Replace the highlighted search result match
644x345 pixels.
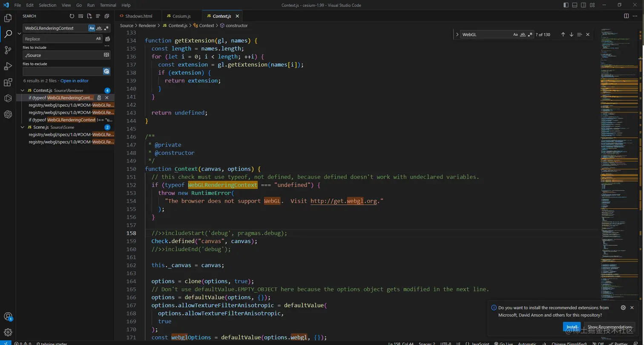pos(99,98)
